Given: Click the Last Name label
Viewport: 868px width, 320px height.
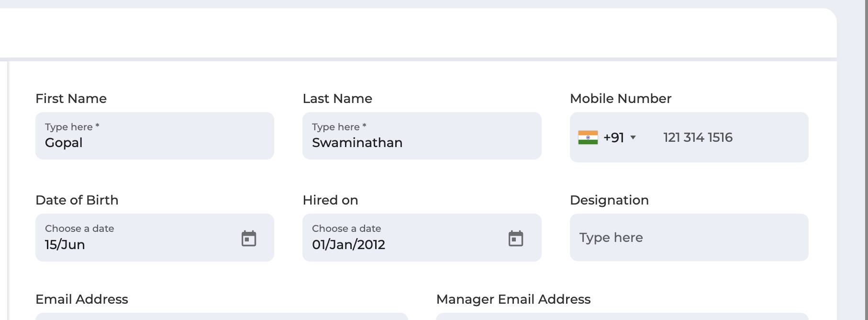Looking at the screenshot, I should (x=337, y=99).
